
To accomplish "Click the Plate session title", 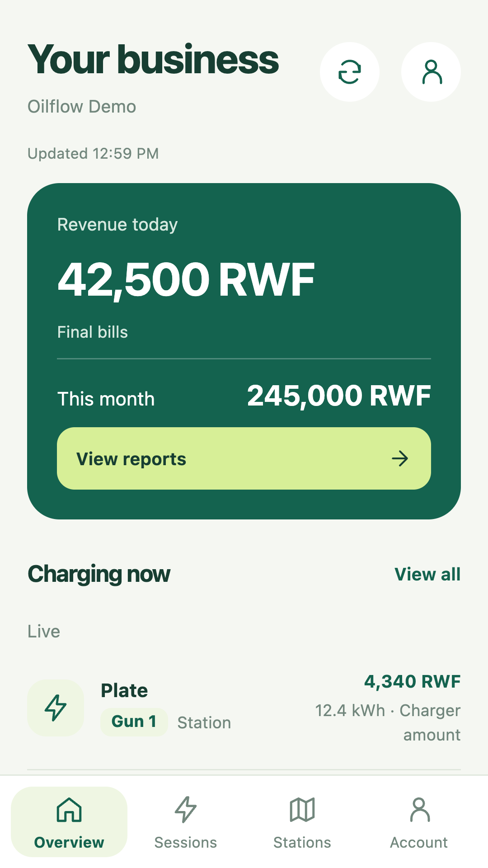I will (x=124, y=690).
